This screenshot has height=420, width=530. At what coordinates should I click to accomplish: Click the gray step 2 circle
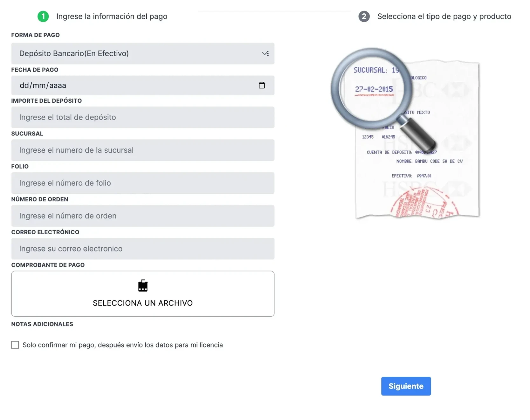pos(364,16)
